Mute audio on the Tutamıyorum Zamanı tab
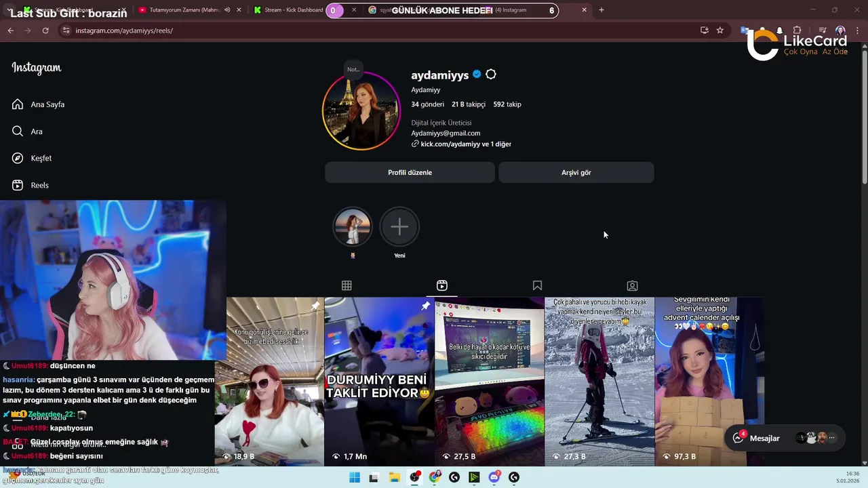Image resolution: width=868 pixels, height=488 pixels. point(227,10)
